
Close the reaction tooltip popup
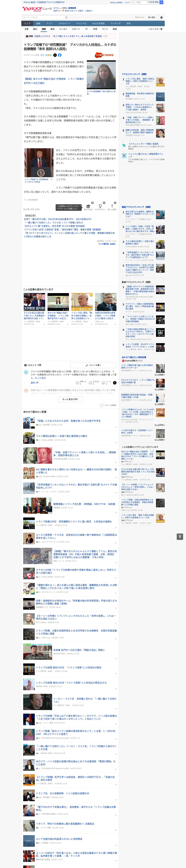80,206
